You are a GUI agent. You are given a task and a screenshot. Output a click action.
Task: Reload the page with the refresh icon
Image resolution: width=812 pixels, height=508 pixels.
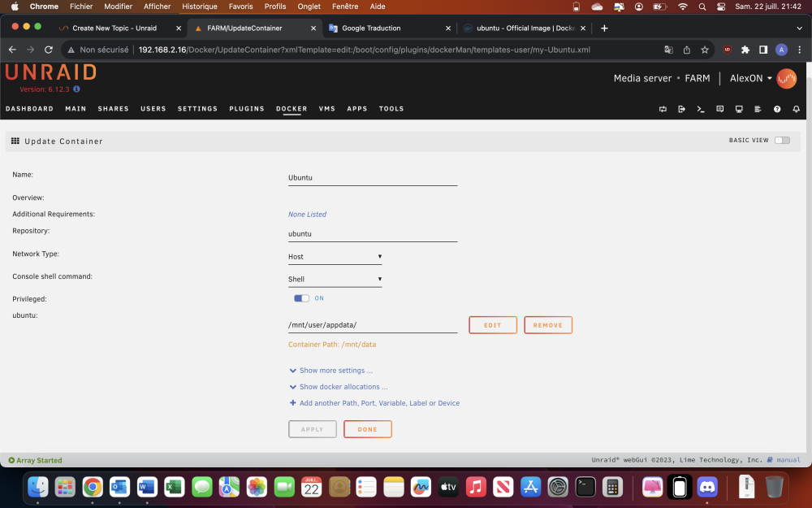(x=49, y=50)
